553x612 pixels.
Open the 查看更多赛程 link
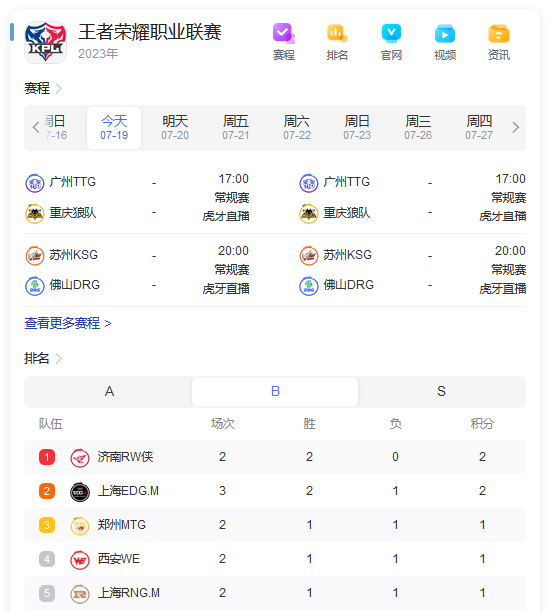point(68,324)
